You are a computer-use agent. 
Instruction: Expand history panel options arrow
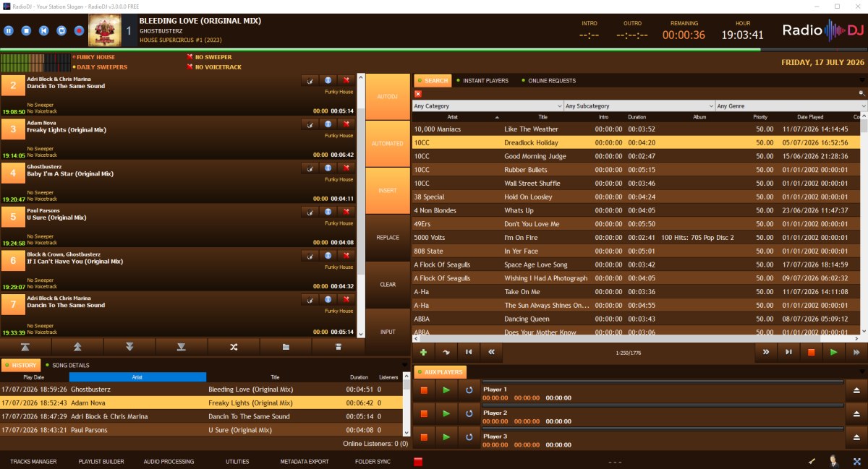[x=404, y=365]
